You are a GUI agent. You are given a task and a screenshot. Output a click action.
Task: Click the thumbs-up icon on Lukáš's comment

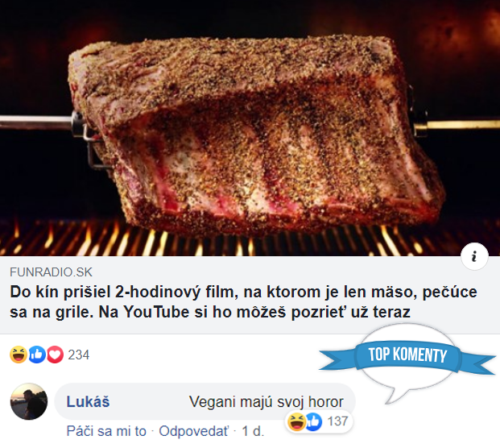314,421
